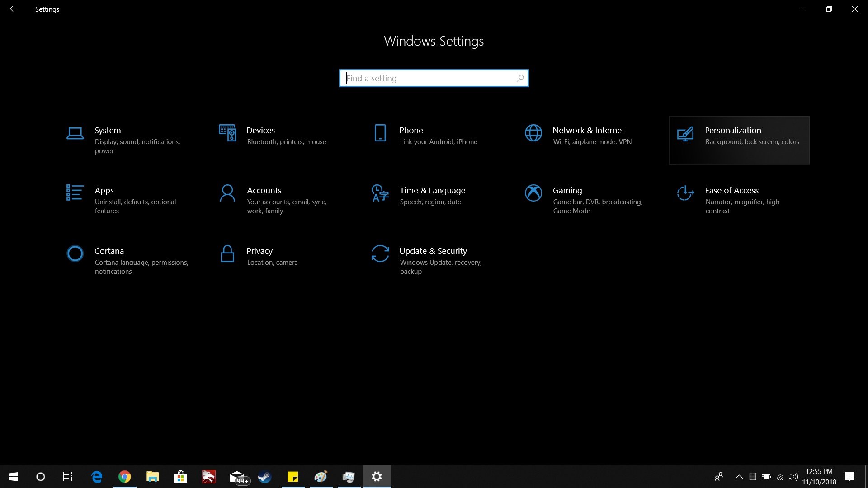The width and height of the screenshot is (868, 488).
Task: Open the Gaming Xbox icon
Action: tap(533, 193)
